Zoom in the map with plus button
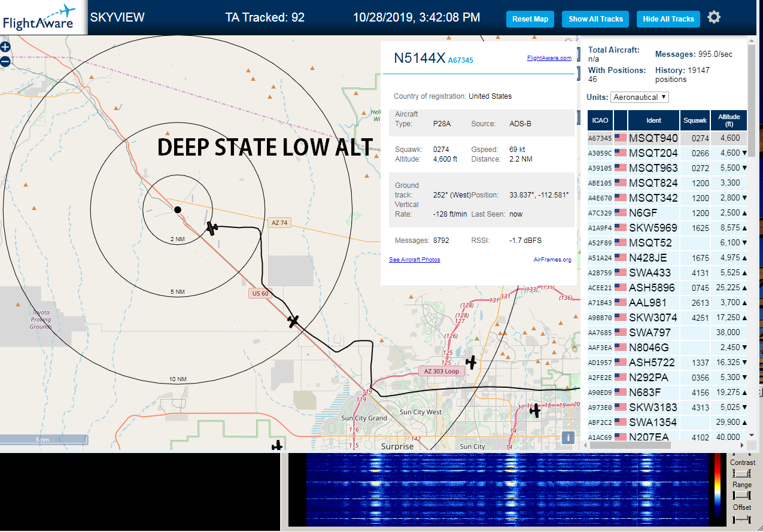The image size is (763, 532). [x=5, y=47]
